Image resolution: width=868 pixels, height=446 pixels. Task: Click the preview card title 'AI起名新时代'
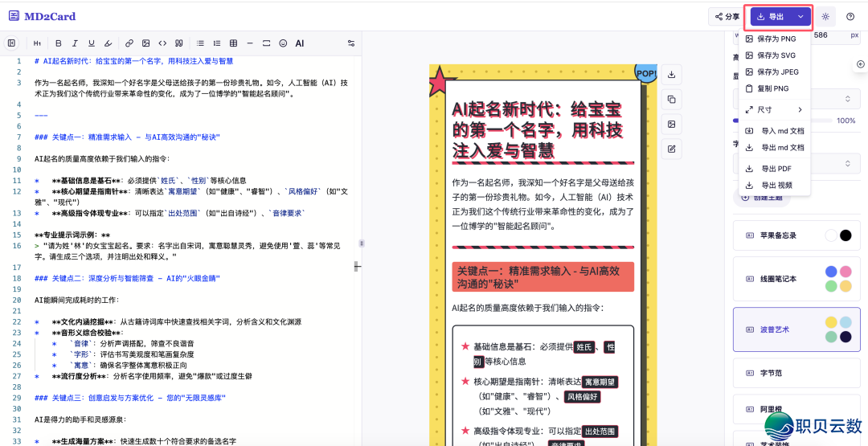coord(537,129)
